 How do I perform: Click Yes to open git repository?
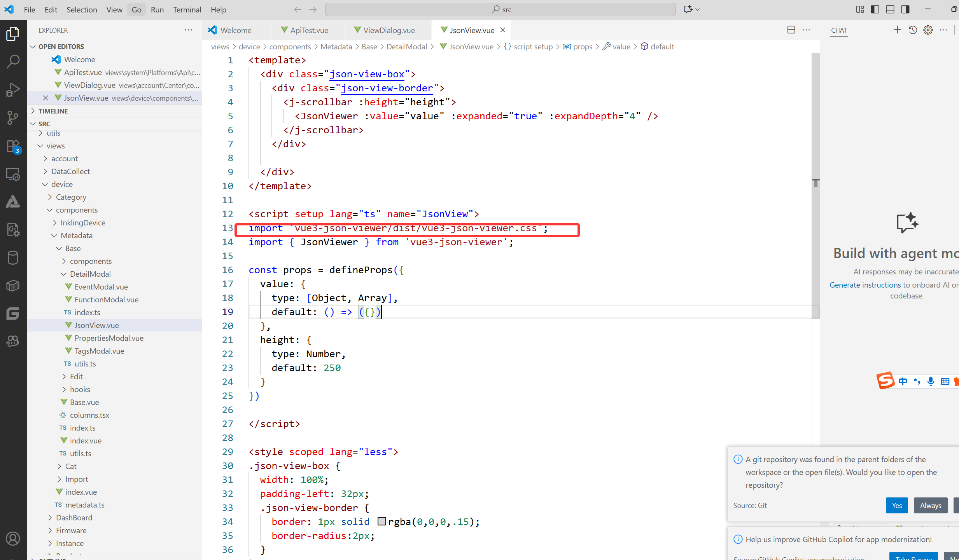tap(896, 505)
